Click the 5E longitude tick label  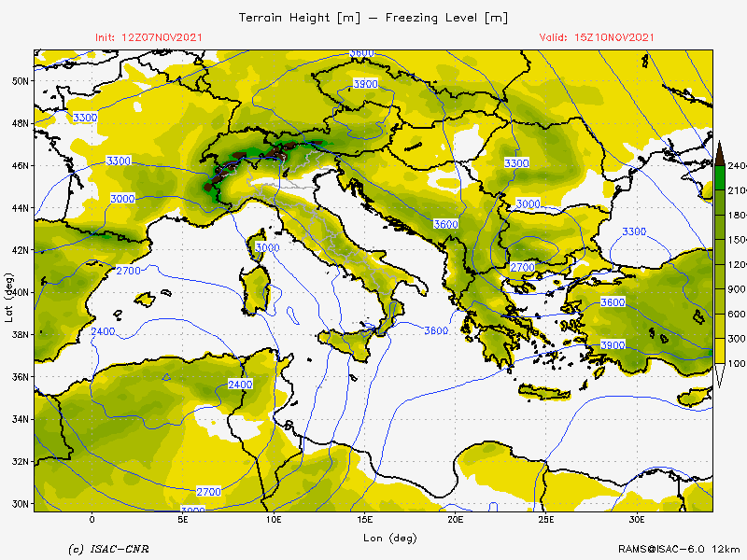(183, 520)
